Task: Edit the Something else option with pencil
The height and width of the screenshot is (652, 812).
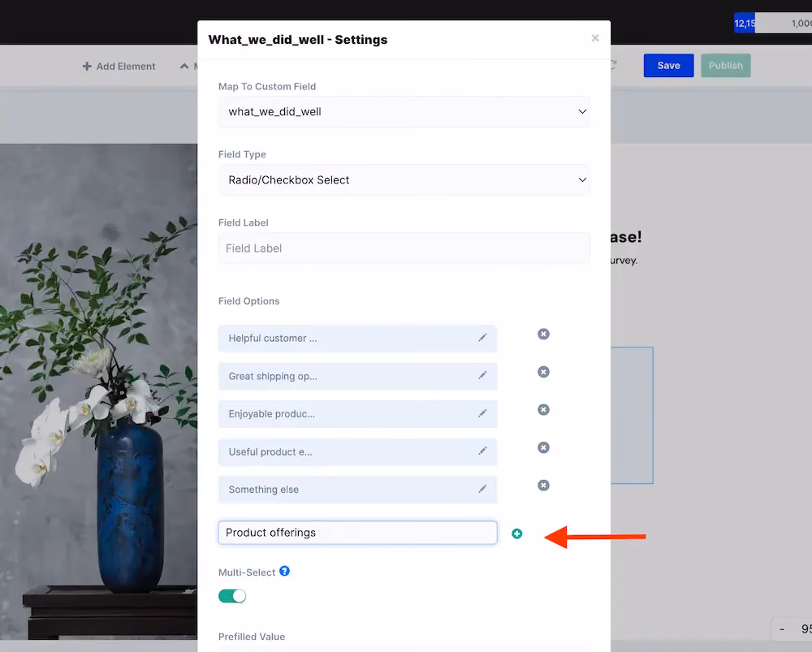Action: coord(482,489)
